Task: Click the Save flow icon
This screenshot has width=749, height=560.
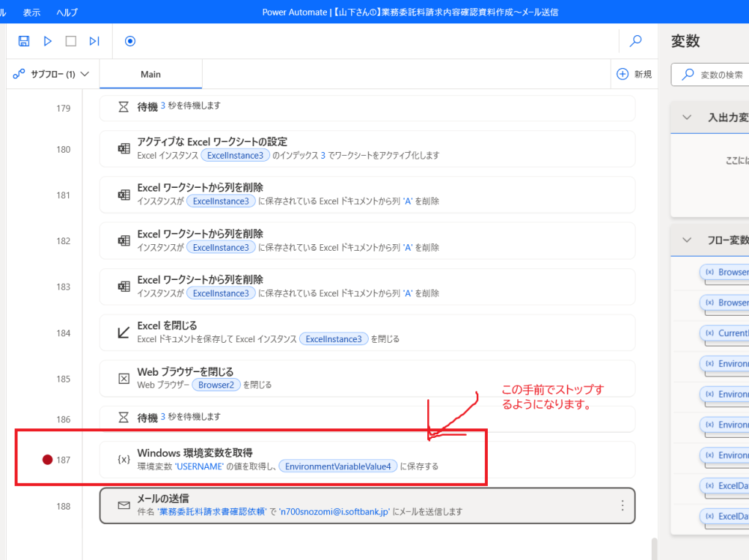Action: click(x=24, y=41)
